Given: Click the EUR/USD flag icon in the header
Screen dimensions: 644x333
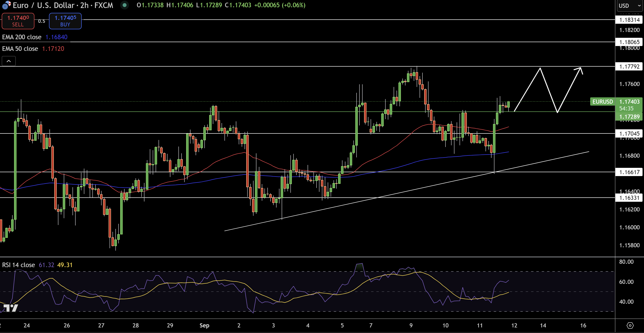Looking at the screenshot, I should pos(6,5).
